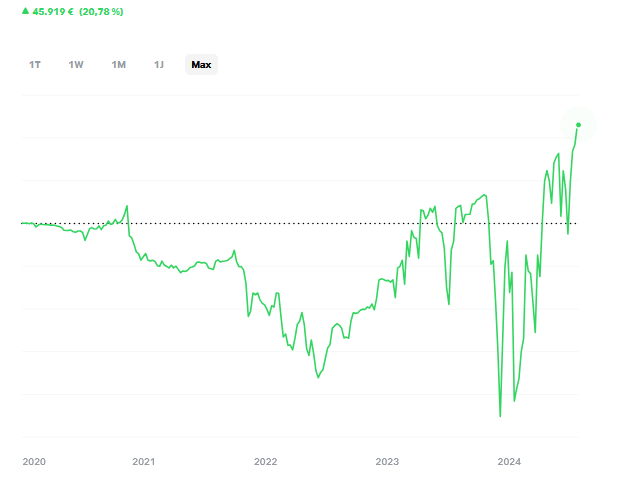Click the 20,78 % percentage change

(103, 11)
